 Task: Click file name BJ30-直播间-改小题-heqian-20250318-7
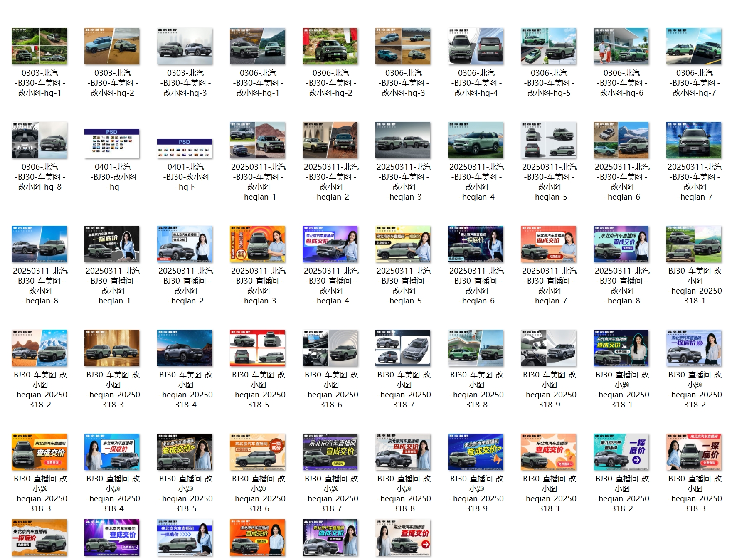pos(331,493)
